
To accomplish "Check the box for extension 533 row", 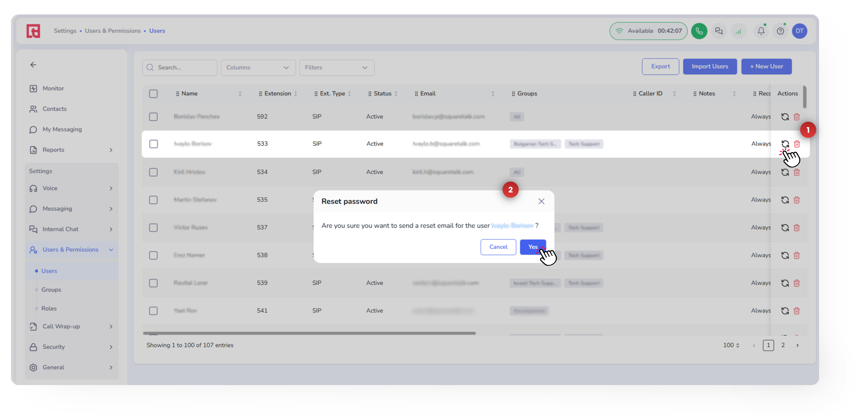I will tap(153, 144).
